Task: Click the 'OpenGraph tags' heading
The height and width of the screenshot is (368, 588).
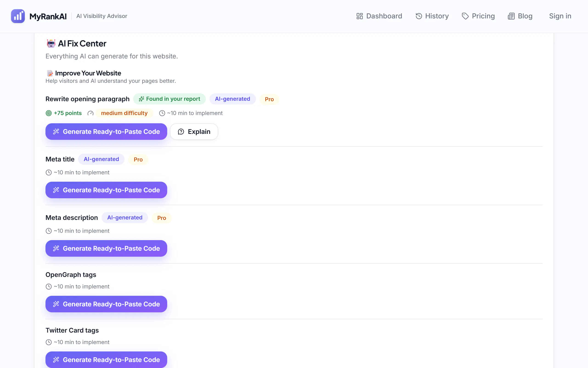Action: [x=71, y=275]
